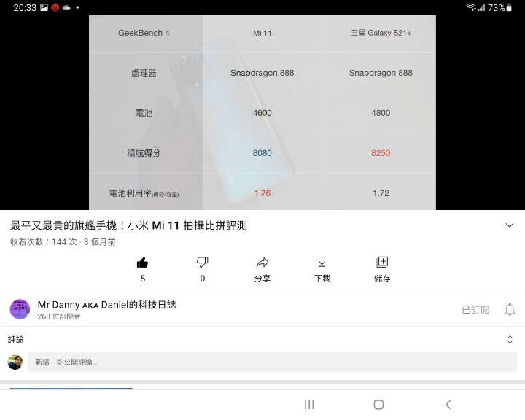Tap the 分享 share label

point(262,279)
